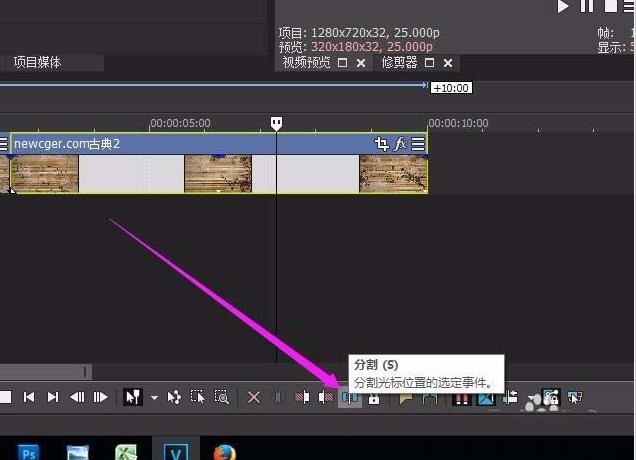Step to next frame in transport bar
This screenshot has width=636, height=460.
tap(101, 397)
